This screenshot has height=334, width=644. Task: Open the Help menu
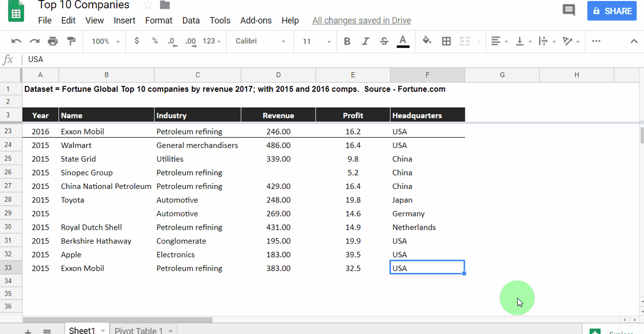290,20
